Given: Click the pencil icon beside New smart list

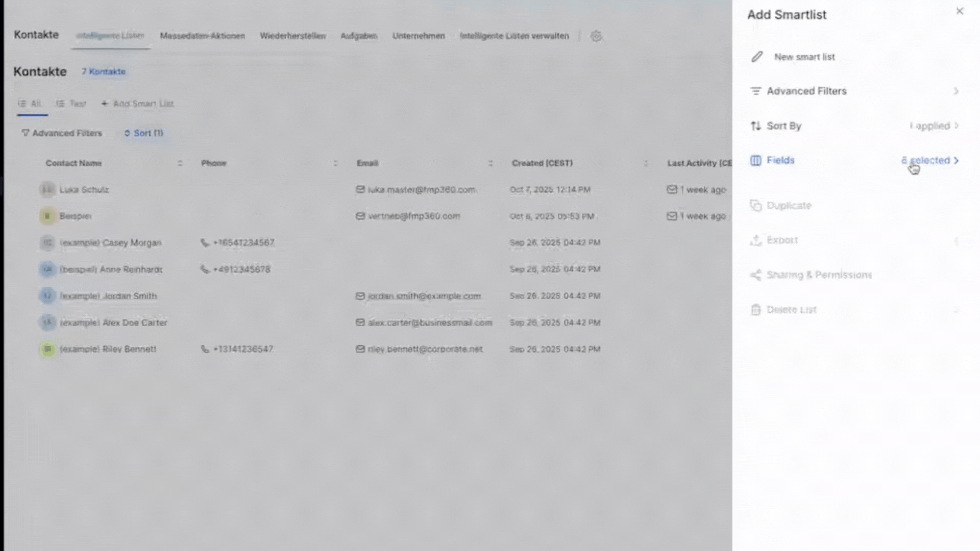Looking at the screenshot, I should 757,57.
